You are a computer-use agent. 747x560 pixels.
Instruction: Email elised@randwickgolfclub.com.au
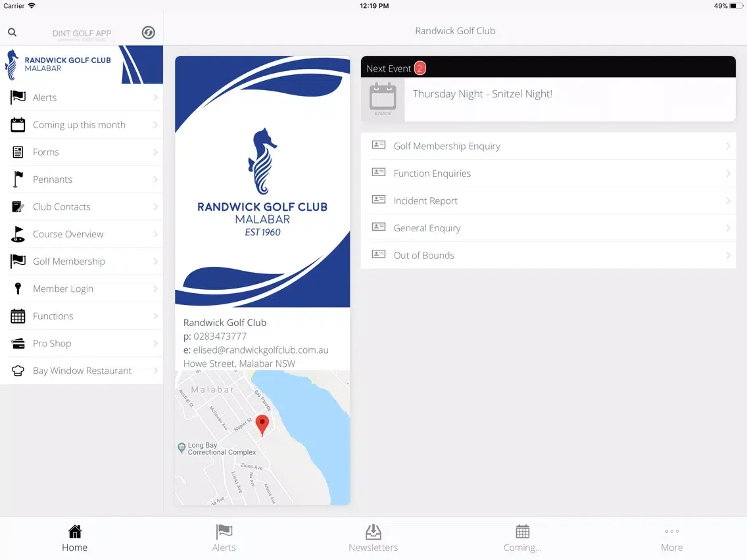260,350
